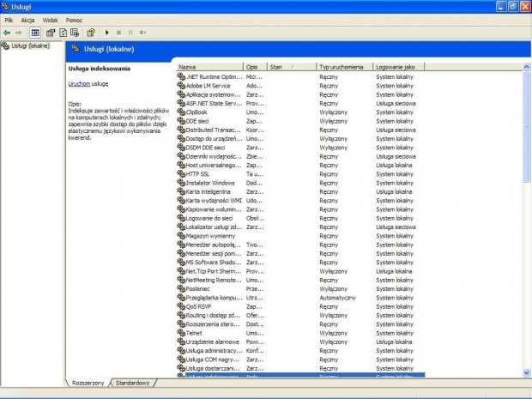Select Usługi (lokalne) in the left tree
This screenshot has width=532, height=399.
(29, 45)
